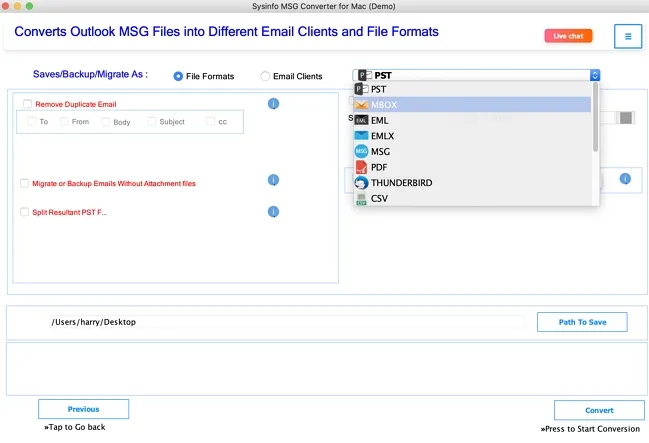Tick the From checkbox

(x=64, y=121)
